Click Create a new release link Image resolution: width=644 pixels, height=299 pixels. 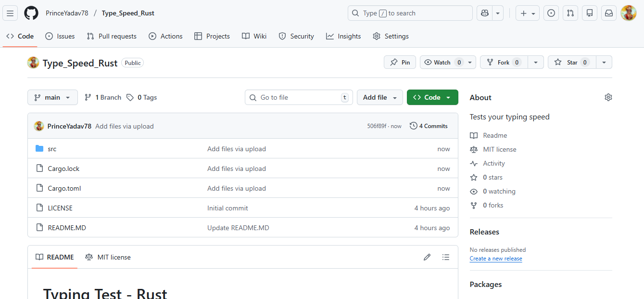[496, 259]
